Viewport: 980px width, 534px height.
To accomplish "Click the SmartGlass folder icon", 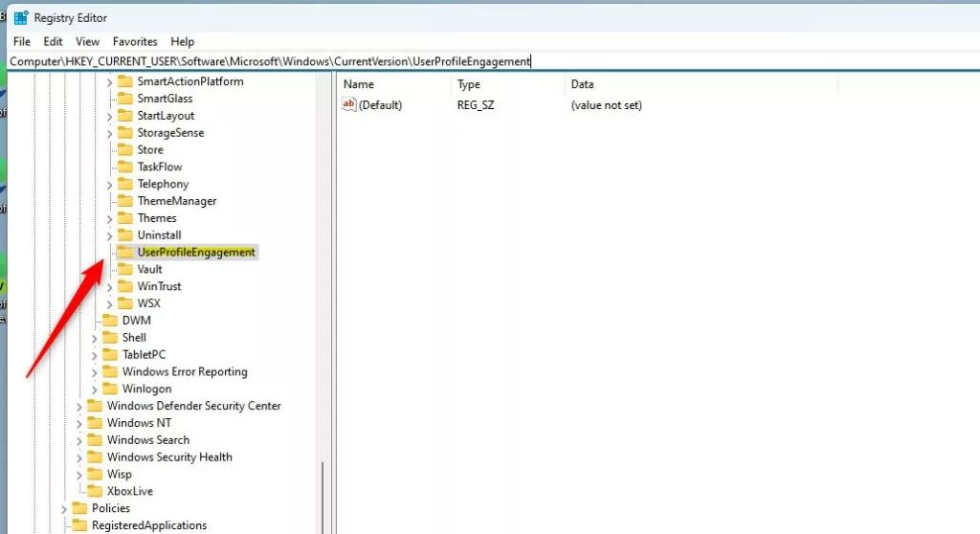I will click(x=125, y=99).
